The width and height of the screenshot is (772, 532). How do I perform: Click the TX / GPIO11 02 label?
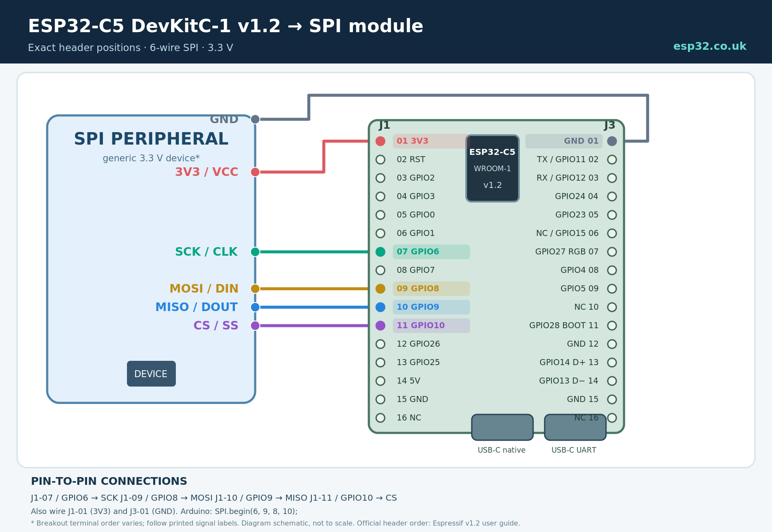pyautogui.click(x=567, y=160)
